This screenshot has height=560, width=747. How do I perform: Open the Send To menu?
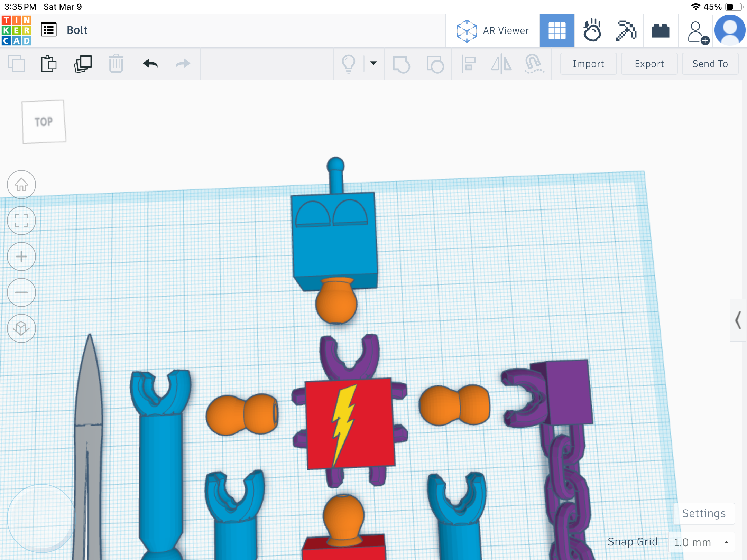coord(710,64)
